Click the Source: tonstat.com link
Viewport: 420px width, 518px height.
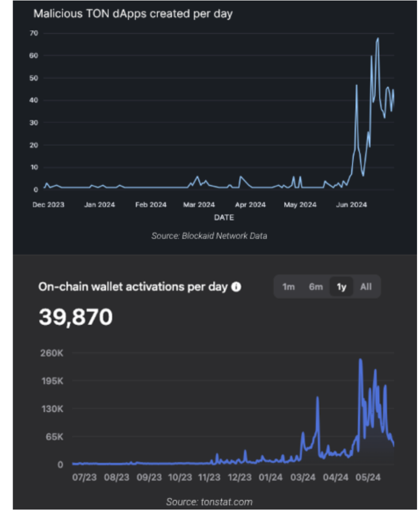click(209, 502)
